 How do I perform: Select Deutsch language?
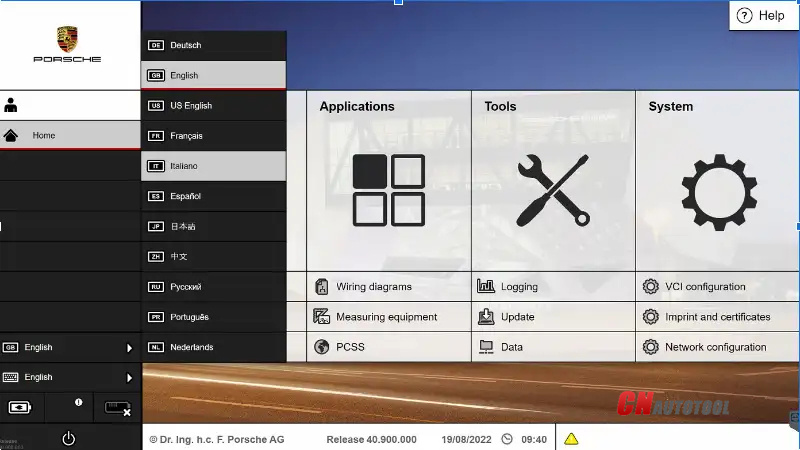click(213, 45)
